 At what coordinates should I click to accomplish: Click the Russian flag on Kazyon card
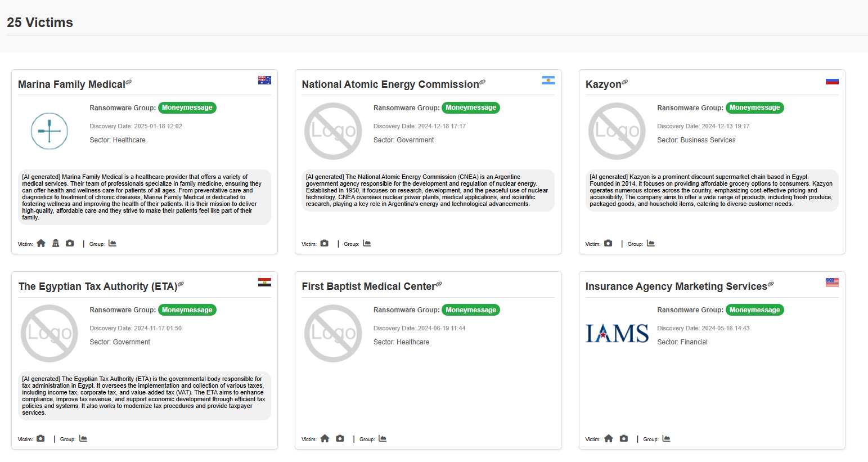point(832,80)
